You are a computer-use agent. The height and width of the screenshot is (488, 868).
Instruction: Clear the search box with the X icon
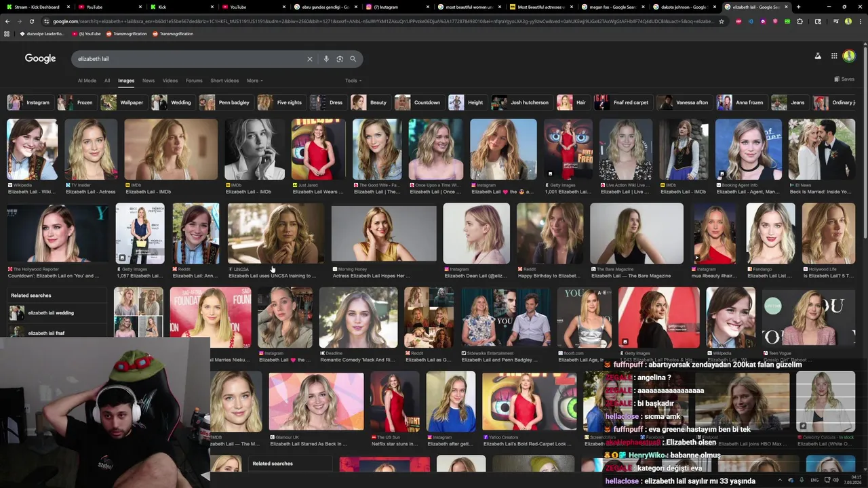point(310,59)
